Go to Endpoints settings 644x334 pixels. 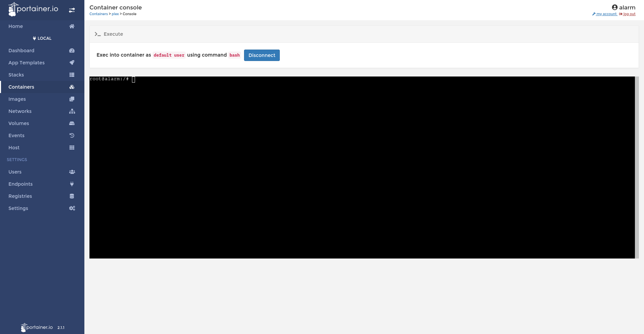click(x=42, y=184)
